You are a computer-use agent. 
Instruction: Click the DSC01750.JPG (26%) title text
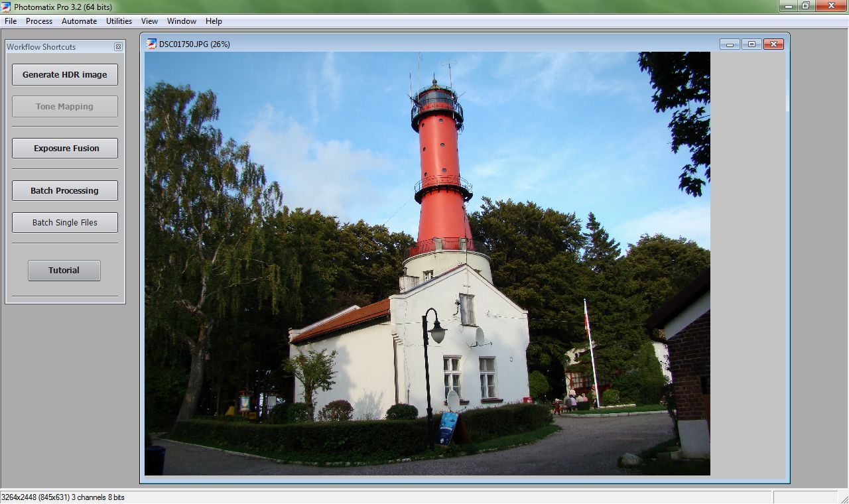point(194,44)
